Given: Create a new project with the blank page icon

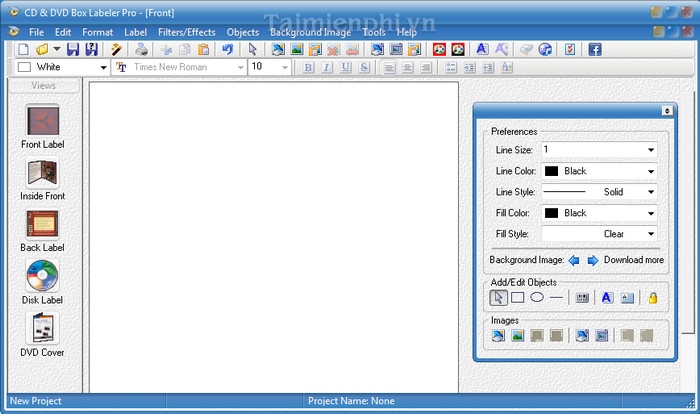Looking at the screenshot, I should coord(23,49).
